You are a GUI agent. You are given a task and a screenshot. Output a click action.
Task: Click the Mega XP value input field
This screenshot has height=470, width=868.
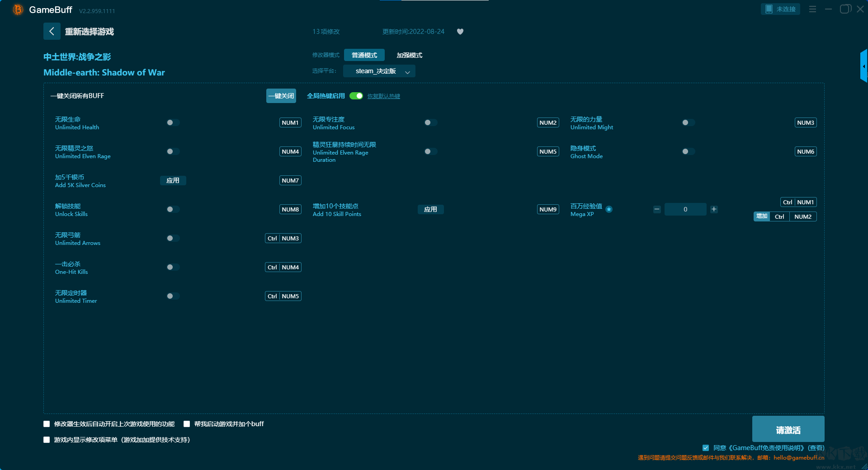(685, 209)
